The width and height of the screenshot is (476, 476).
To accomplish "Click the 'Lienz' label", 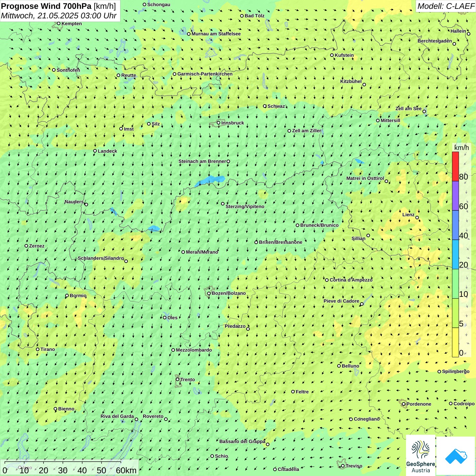I will tap(408, 215).
